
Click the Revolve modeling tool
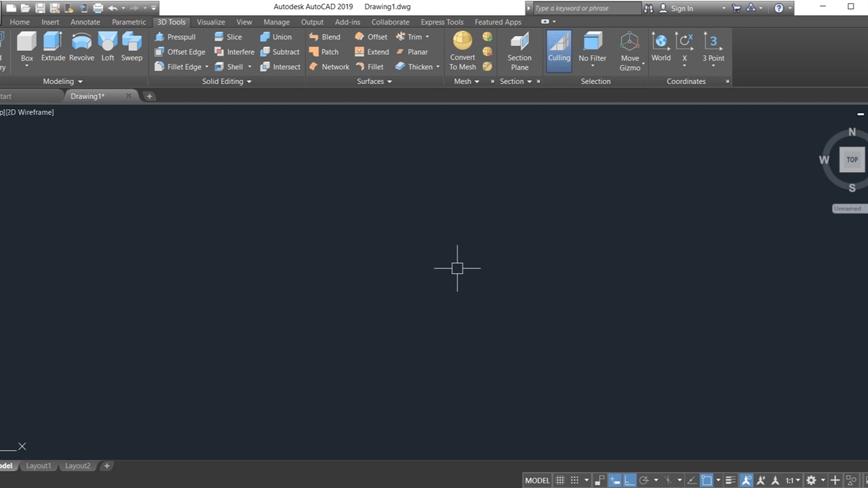tap(81, 46)
